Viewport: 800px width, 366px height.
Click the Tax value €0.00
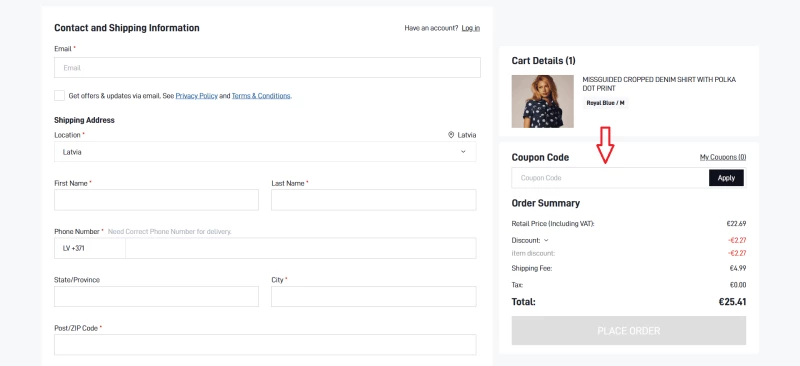[x=738, y=285]
